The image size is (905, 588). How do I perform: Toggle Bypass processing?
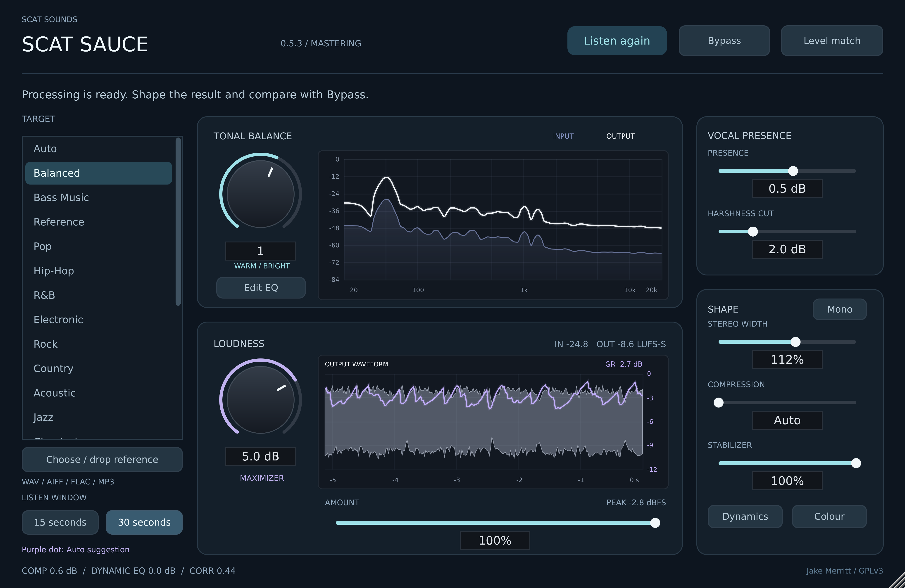click(x=724, y=41)
